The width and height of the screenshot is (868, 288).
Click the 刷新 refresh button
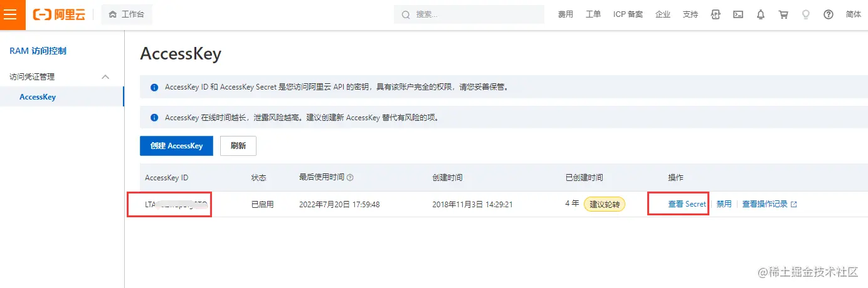238,145
